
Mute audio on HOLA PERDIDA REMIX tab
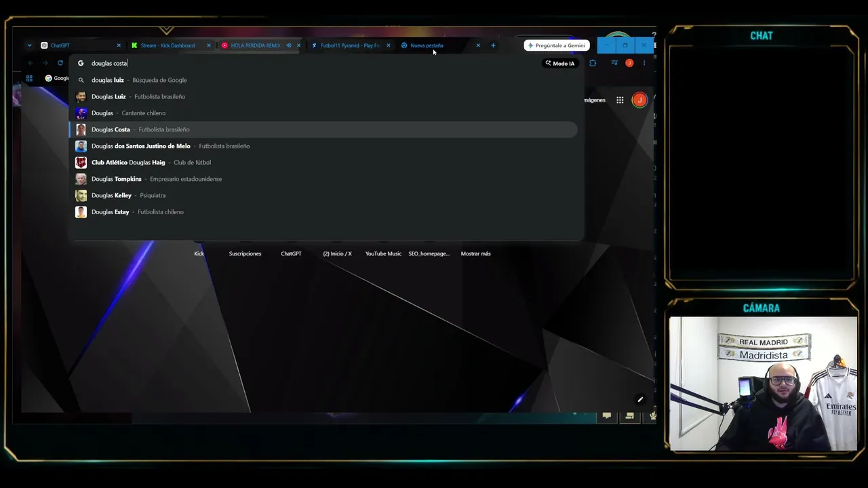click(x=289, y=45)
